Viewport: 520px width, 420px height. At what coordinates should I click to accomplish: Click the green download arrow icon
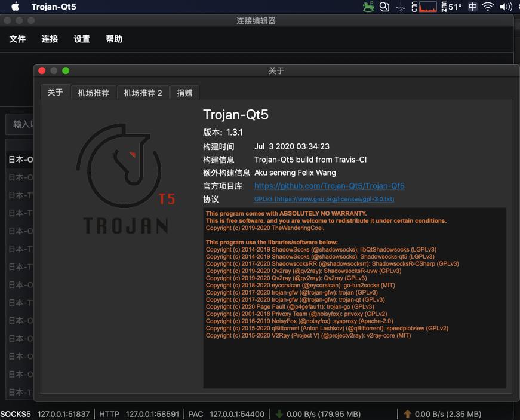pyautogui.click(x=279, y=414)
